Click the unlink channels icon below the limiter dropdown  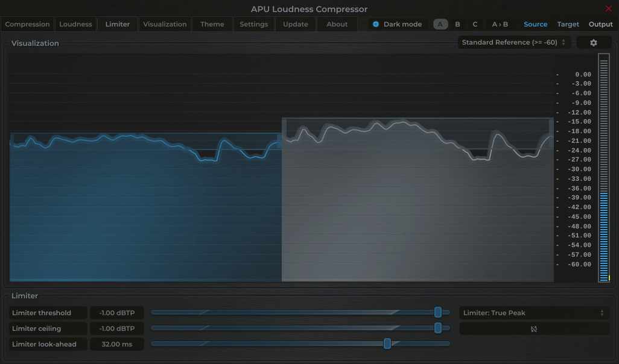point(534,328)
